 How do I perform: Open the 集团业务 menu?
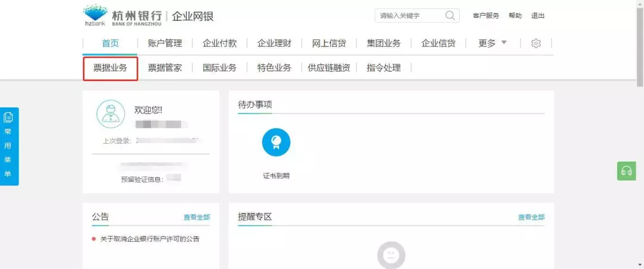coord(383,43)
